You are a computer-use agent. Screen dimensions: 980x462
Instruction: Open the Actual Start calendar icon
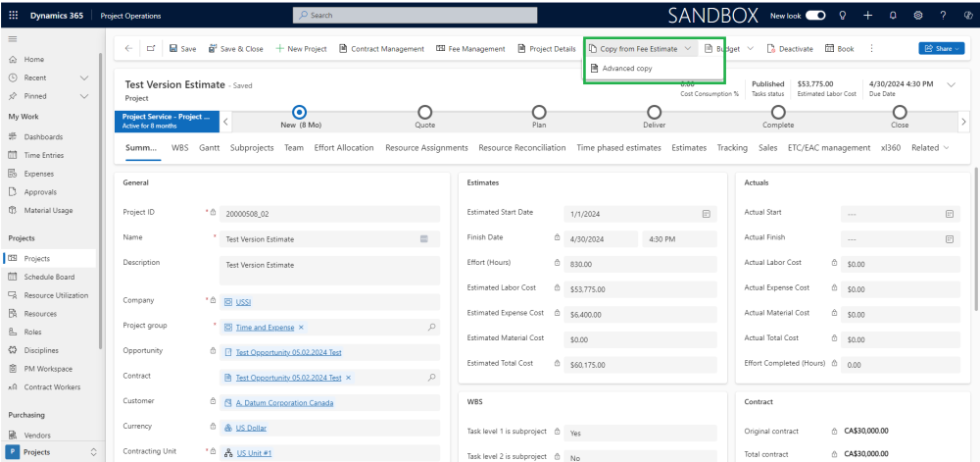[950, 214]
